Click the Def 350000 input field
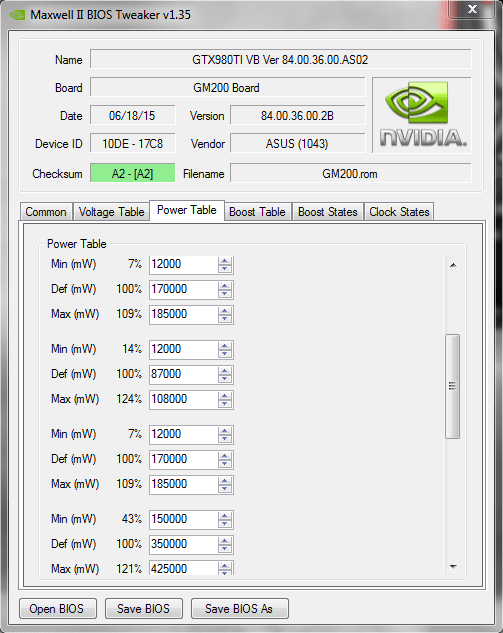Image resolution: width=503 pixels, height=633 pixels. click(x=184, y=545)
